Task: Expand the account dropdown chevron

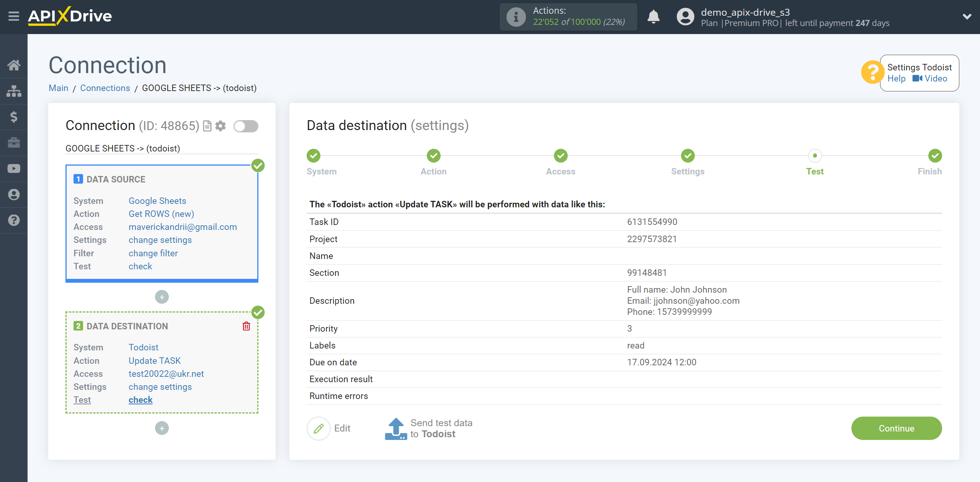Action: [967, 16]
